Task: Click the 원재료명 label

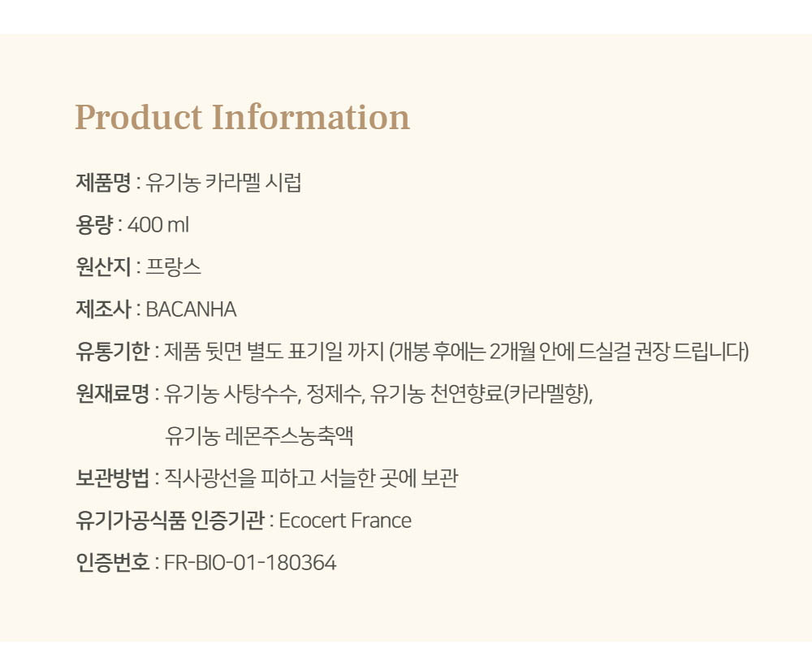Action: (112, 394)
